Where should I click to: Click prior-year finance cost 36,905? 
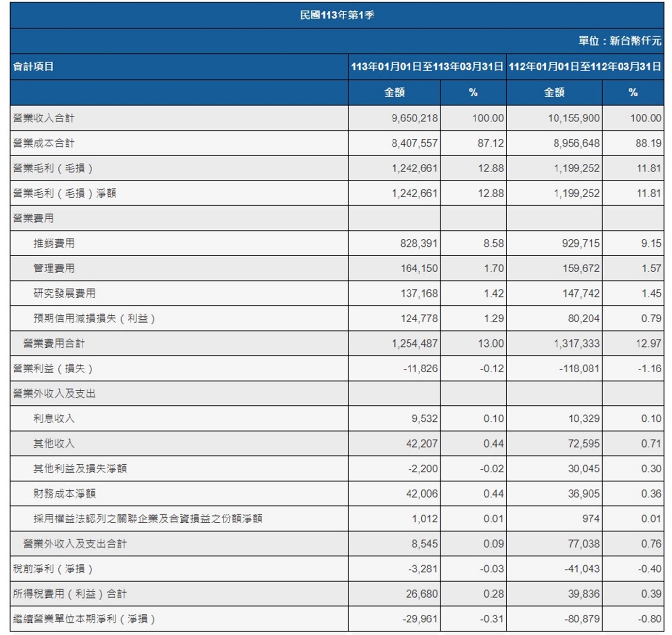(584, 494)
